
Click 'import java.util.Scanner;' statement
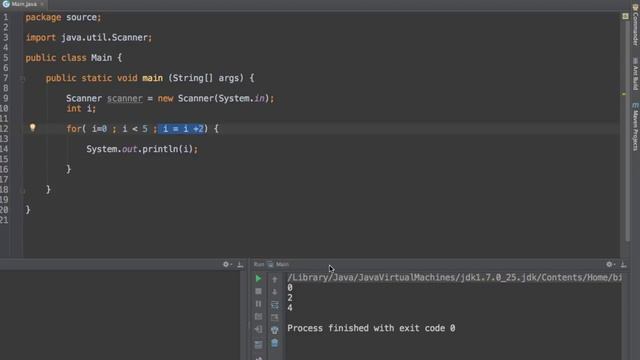tap(89, 38)
